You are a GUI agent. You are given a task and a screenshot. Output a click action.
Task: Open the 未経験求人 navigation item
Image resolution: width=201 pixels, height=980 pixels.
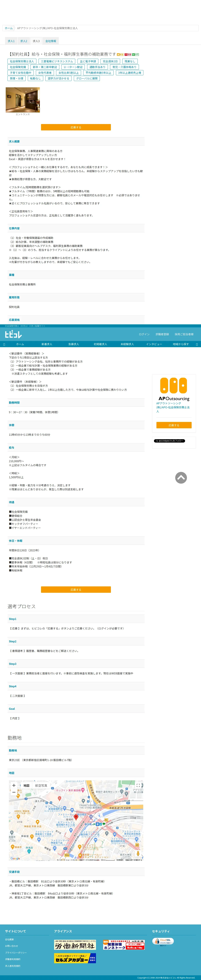pyautogui.click(x=127, y=344)
